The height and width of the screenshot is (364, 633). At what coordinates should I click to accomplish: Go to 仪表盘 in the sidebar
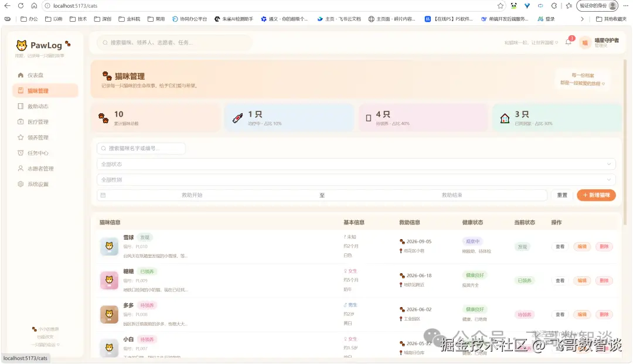(x=45, y=75)
